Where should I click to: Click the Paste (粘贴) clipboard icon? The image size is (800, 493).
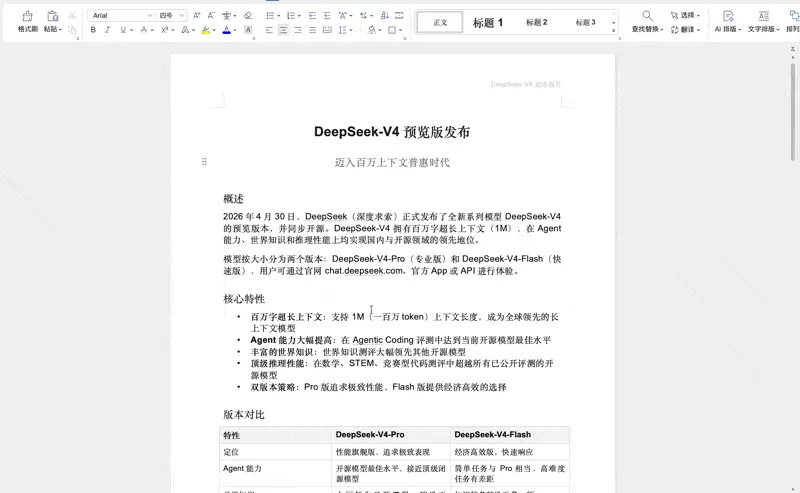[x=52, y=17]
